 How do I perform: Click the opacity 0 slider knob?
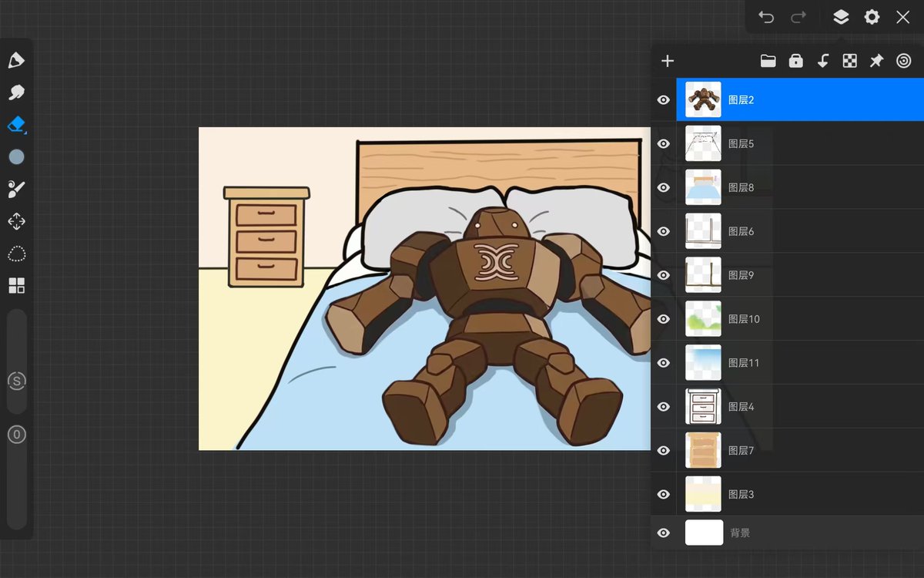pyautogui.click(x=16, y=435)
